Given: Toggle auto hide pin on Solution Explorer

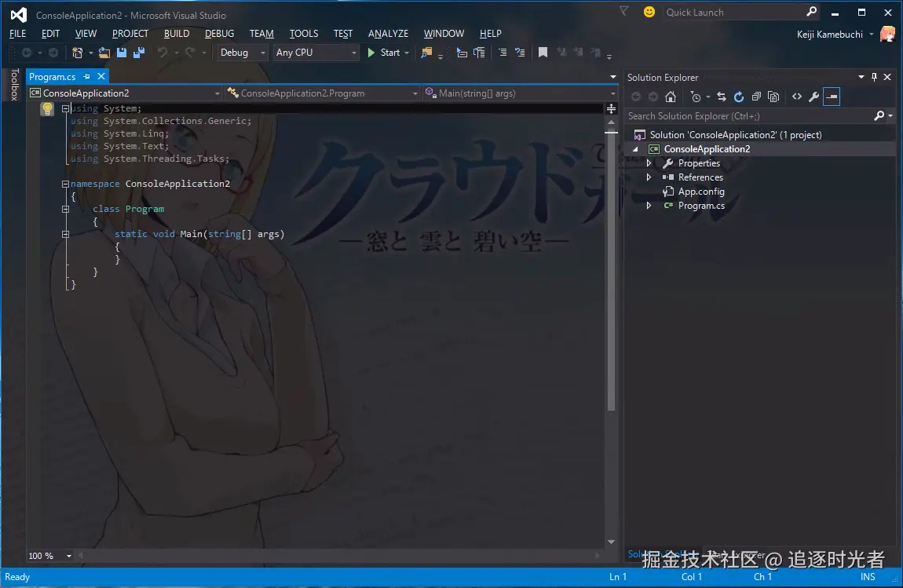Looking at the screenshot, I should pos(874,77).
